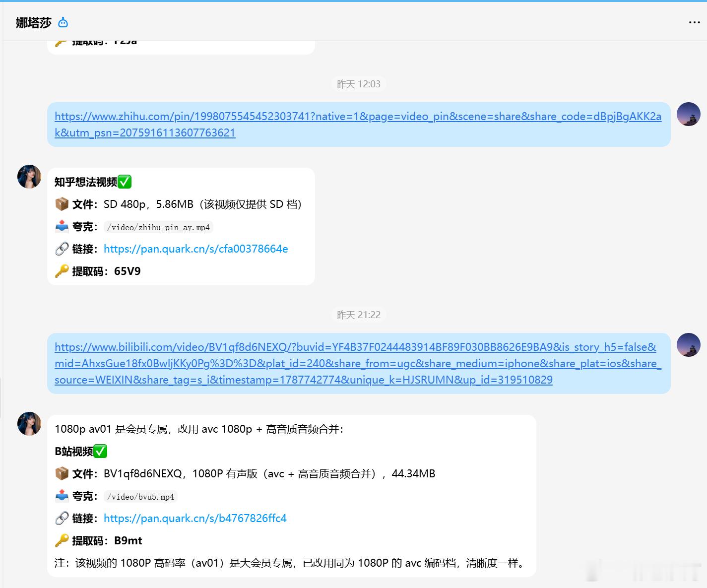This screenshot has width=707, height=588.
Task: Click the bot icon beside 娜塔莎
Action: tap(63, 22)
